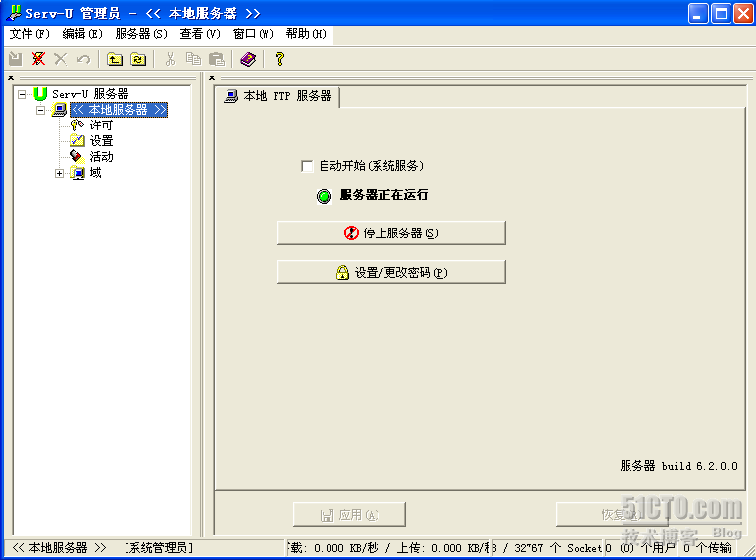Close the left tree panel with X

[11, 77]
